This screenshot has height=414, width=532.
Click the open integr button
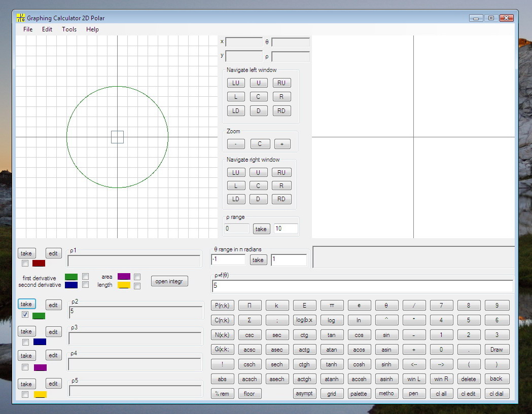coord(169,281)
